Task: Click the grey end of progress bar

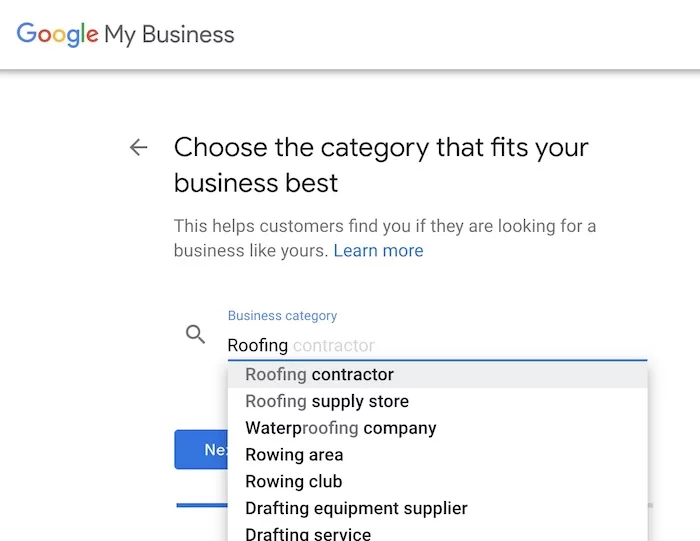Action: tap(650, 505)
